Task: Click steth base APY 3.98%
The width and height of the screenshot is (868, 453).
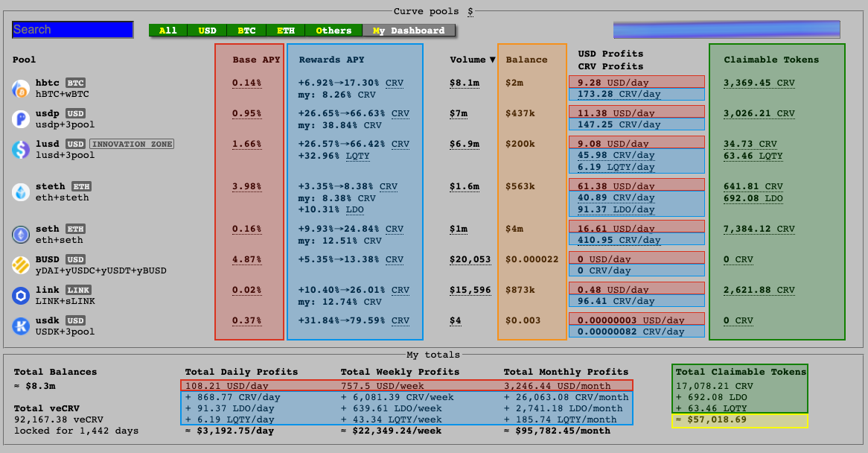Action: coord(246,186)
